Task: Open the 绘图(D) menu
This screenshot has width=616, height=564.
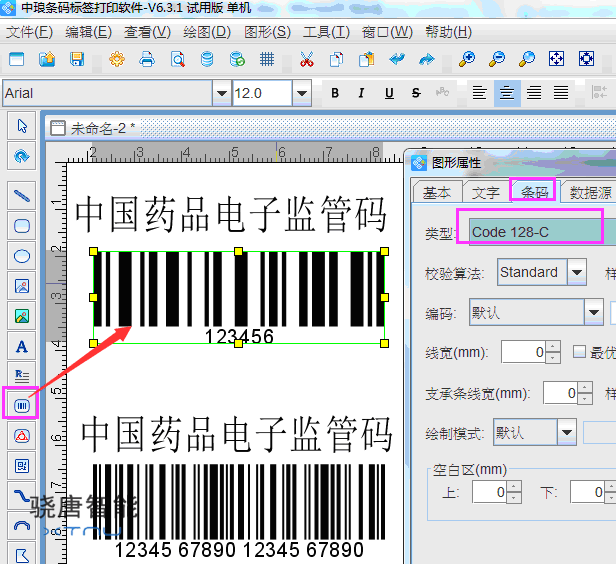Action: pos(207,32)
